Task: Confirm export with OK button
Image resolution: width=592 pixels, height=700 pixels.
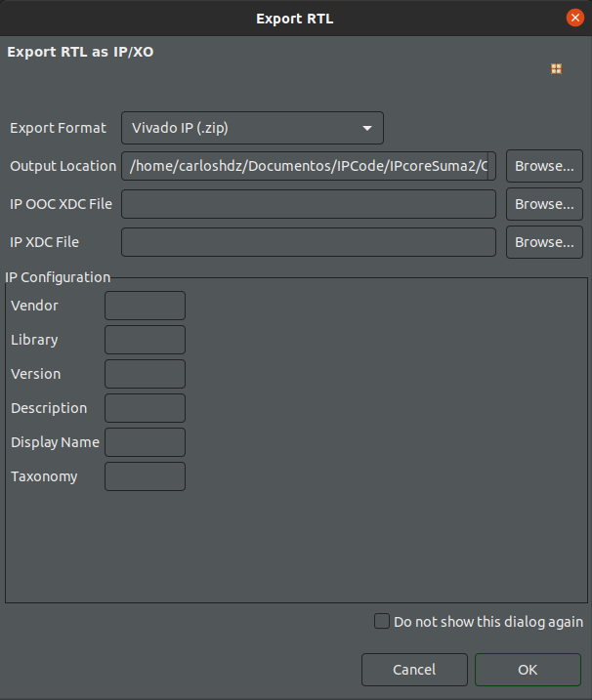Action: (528, 670)
